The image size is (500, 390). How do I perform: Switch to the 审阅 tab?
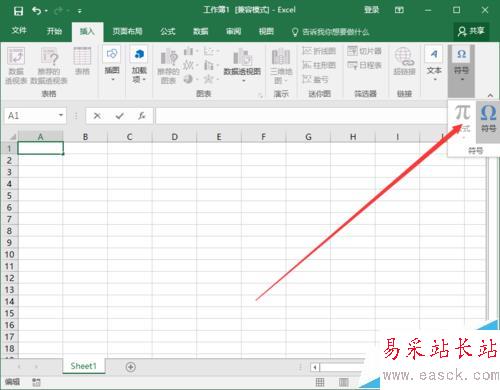[233, 31]
